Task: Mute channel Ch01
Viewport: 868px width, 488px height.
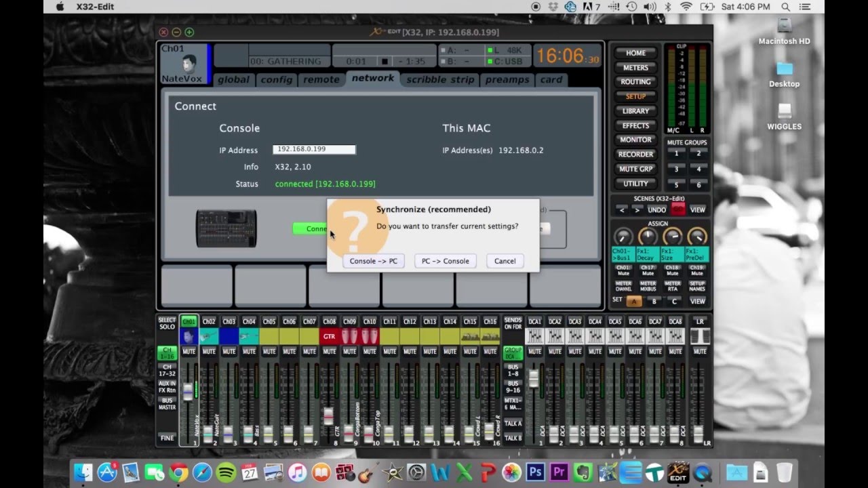Action: [189, 352]
